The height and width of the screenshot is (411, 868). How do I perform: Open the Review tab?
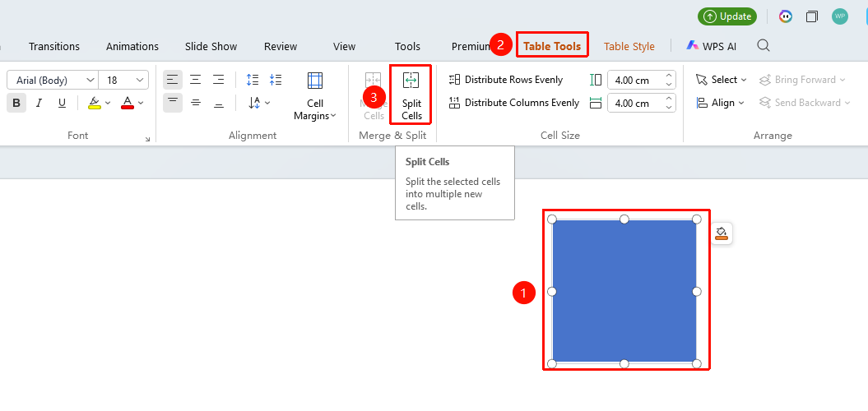[x=281, y=47]
